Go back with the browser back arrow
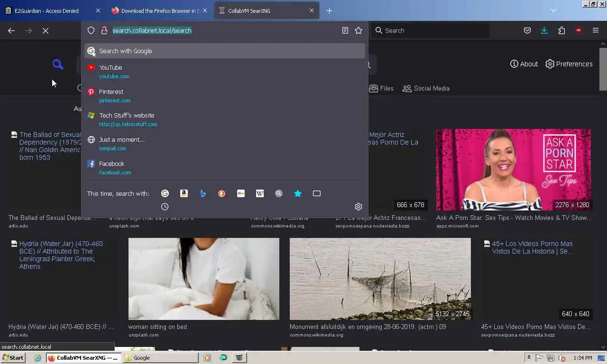The width and height of the screenshot is (607, 364). click(x=11, y=30)
